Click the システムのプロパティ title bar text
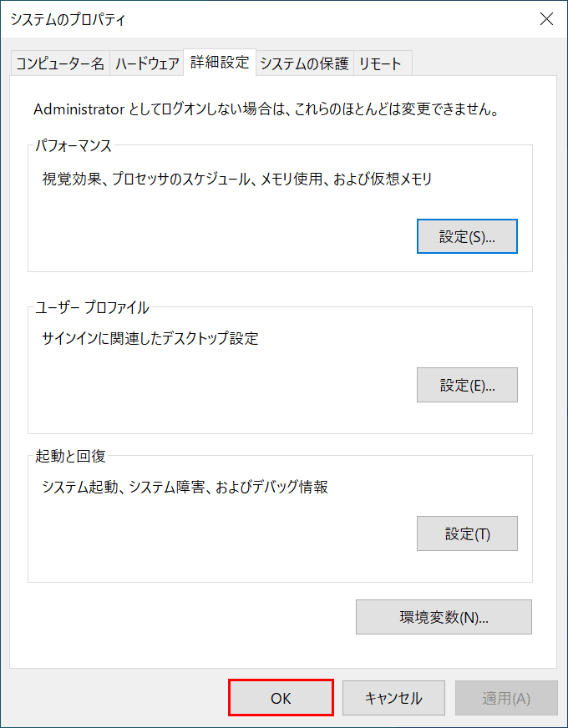This screenshot has height=728, width=568. coord(68,19)
